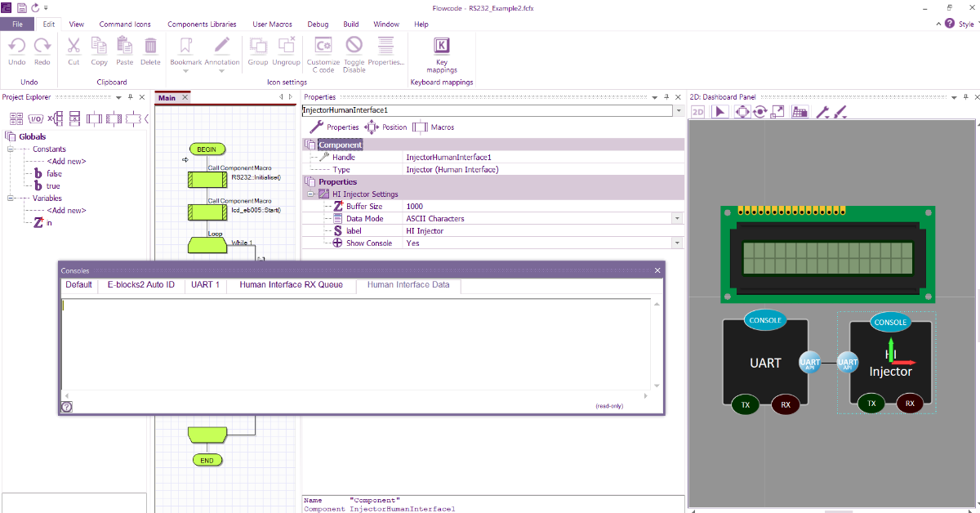980x513 pixels.
Task: Run the simulation with the Play icon
Action: [x=720, y=111]
